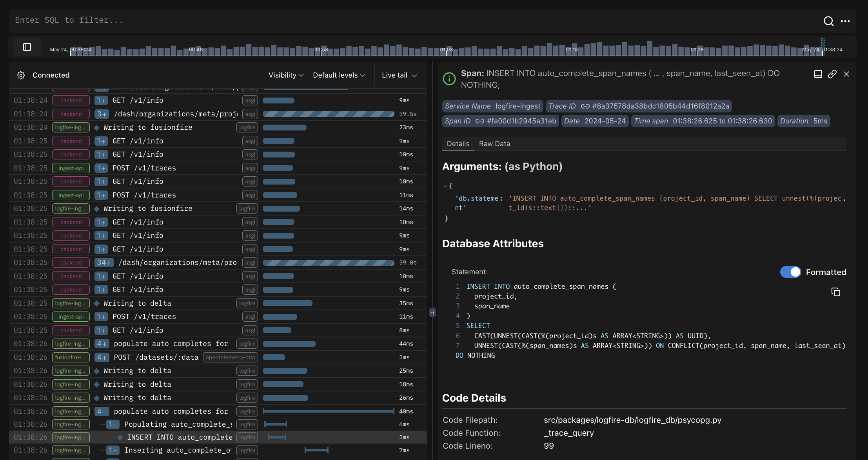Switch to the Raw Data tab
The image size is (868, 460).
(494, 144)
